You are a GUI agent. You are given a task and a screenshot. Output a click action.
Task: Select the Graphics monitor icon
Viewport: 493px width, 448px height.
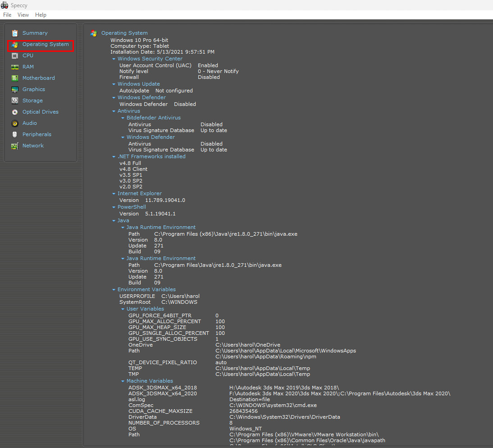[15, 90]
